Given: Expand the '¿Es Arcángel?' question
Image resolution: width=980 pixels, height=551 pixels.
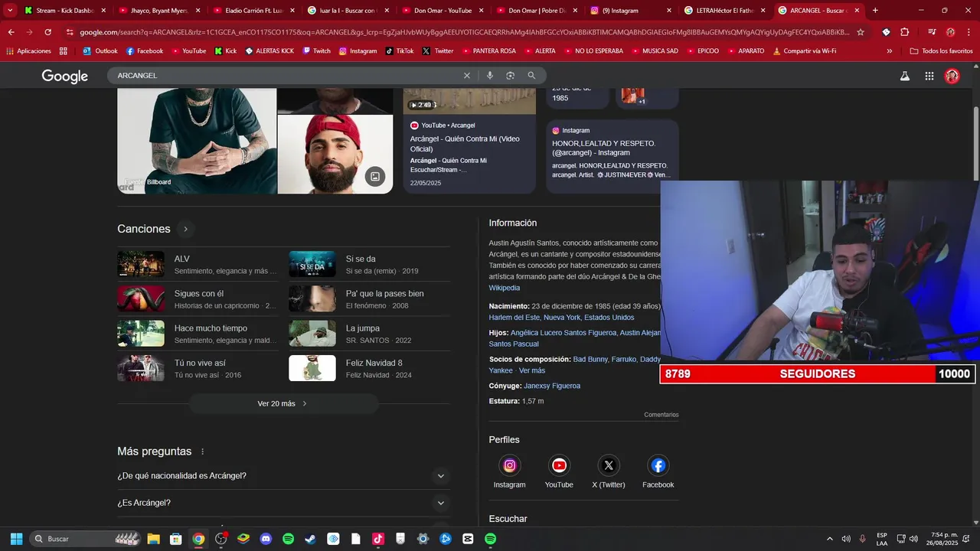Looking at the screenshot, I should [283, 503].
